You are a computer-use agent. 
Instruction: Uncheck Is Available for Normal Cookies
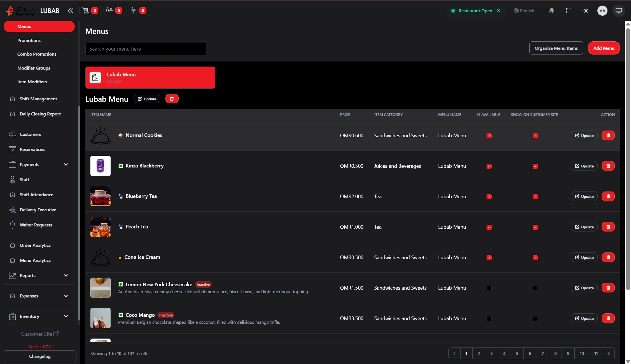489,136
